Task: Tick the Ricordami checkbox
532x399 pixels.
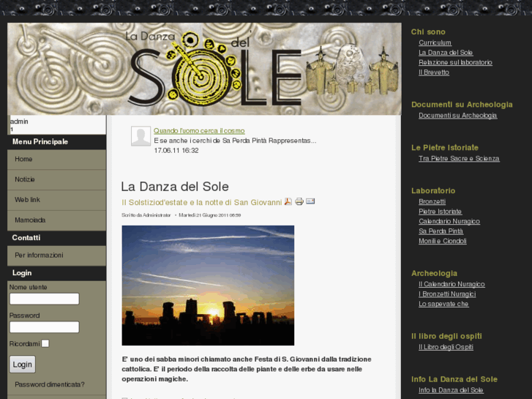Action: pos(45,343)
